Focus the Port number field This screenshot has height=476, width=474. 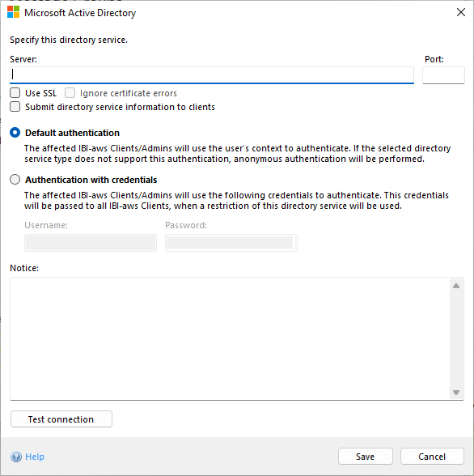(x=443, y=75)
